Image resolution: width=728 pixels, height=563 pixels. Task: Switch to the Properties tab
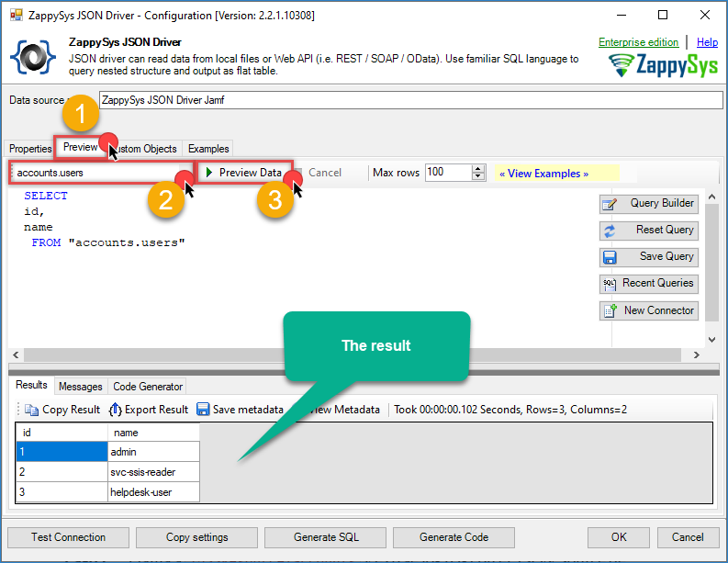point(30,149)
